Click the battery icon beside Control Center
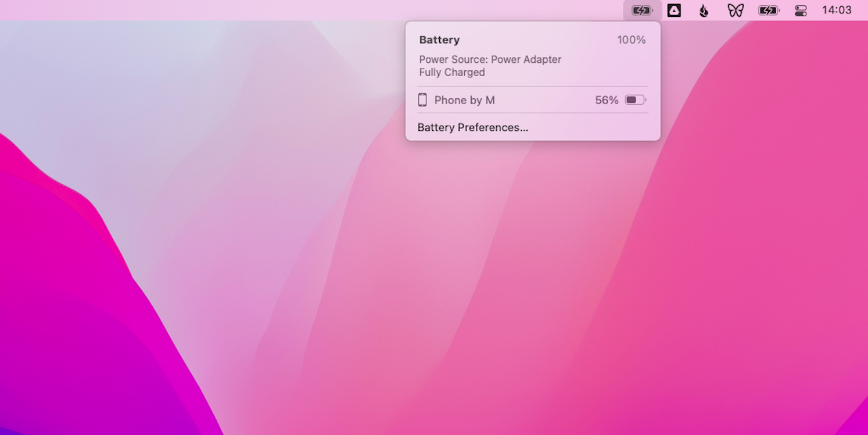Image resolution: width=868 pixels, height=435 pixels. click(x=769, y=10)
